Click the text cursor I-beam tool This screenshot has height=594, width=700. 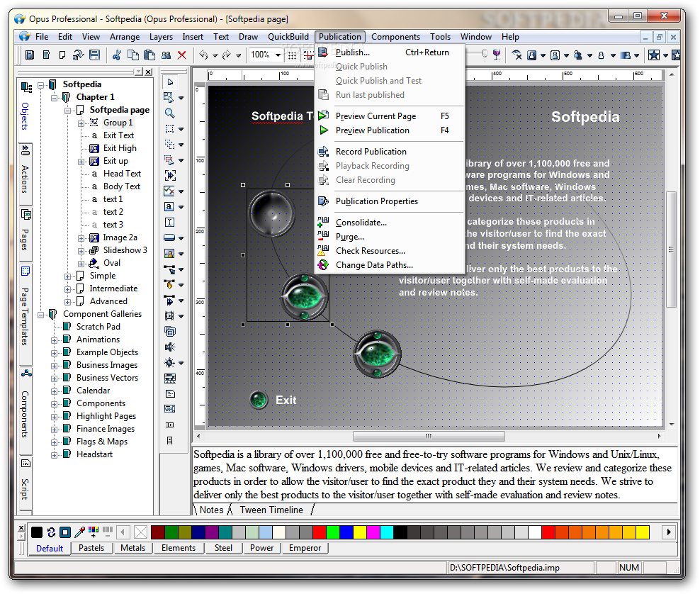(x=169, y=222)
